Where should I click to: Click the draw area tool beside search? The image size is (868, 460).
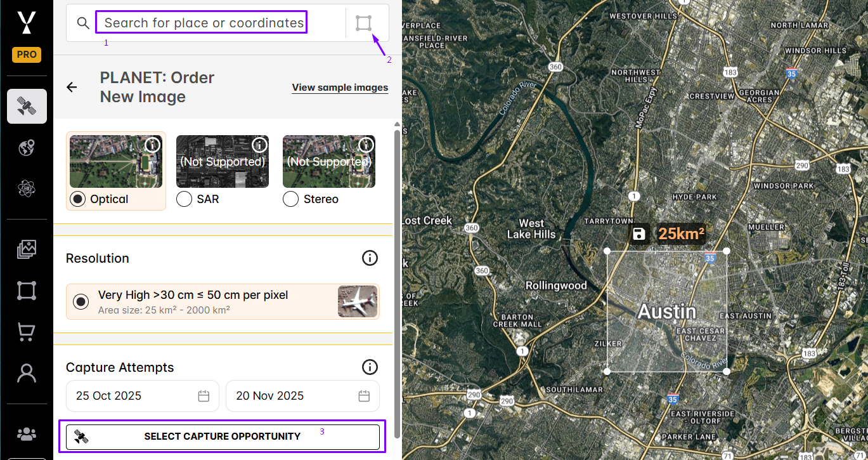point(363,23)
